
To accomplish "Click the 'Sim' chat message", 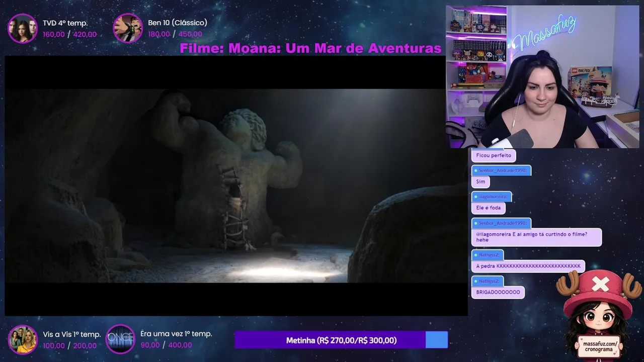I will click(480, 182).
